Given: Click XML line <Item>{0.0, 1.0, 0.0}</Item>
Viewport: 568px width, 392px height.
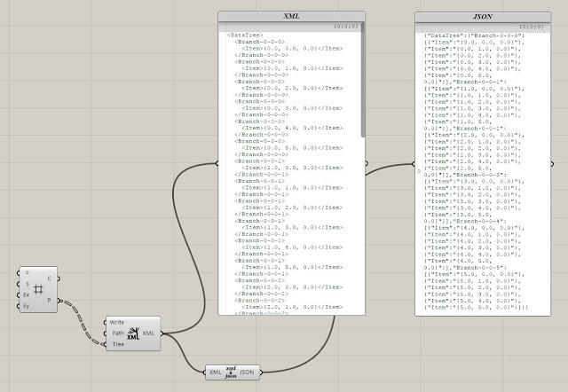Looking at the screenshot, I should click(292, 68).
